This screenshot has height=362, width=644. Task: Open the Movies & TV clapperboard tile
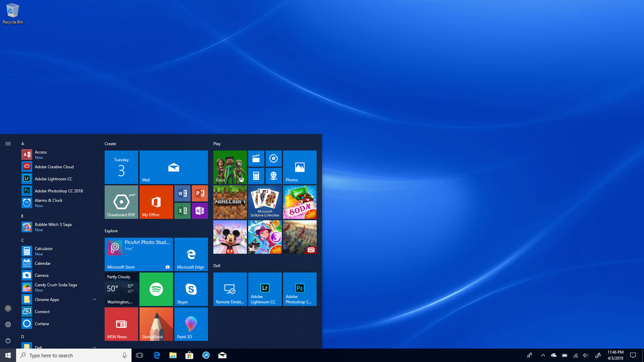click(x=256, y=158)
